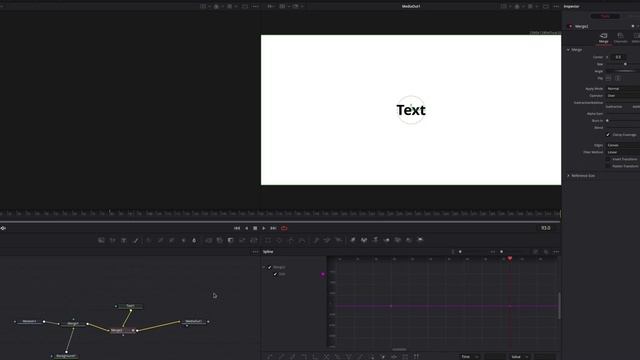Open the Channels tab in Inspector

point(620,38)
